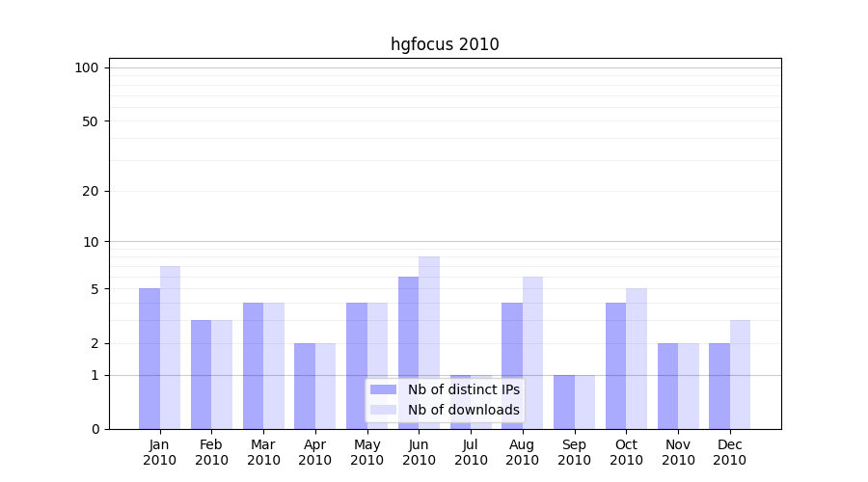Select the Sep 2010 distinct IPs bar
868x482 pixels.
pos(564,402)
